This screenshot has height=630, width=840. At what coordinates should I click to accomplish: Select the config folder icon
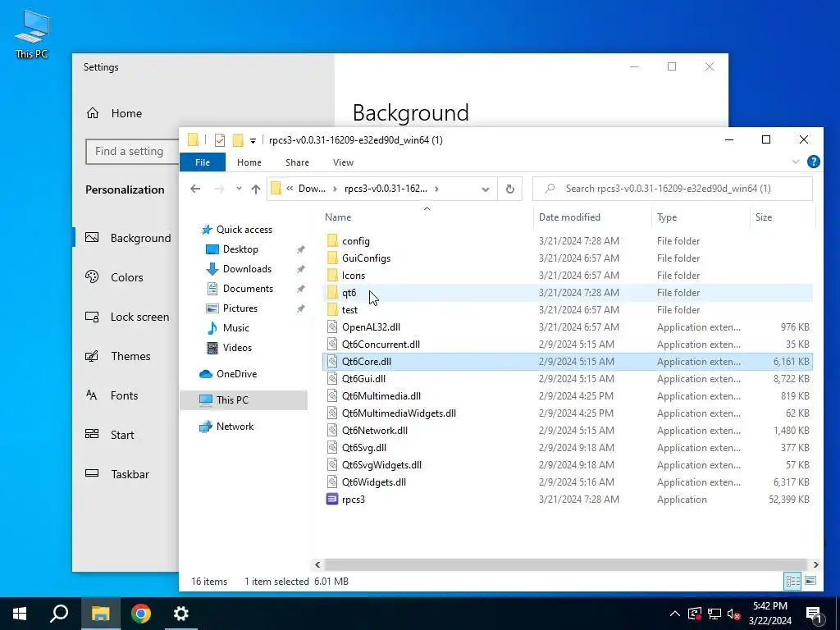(x=332, y=241)
